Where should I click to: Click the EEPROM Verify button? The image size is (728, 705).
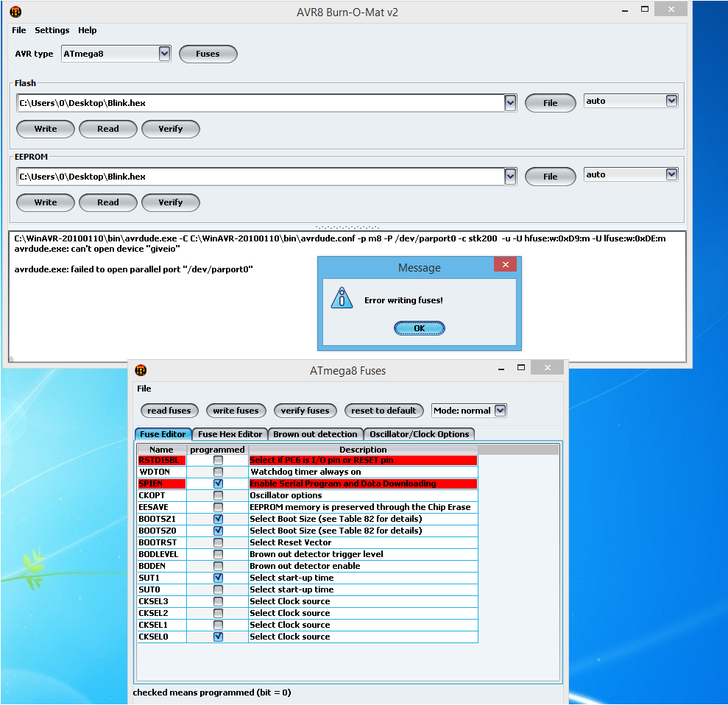click(170, 202)
